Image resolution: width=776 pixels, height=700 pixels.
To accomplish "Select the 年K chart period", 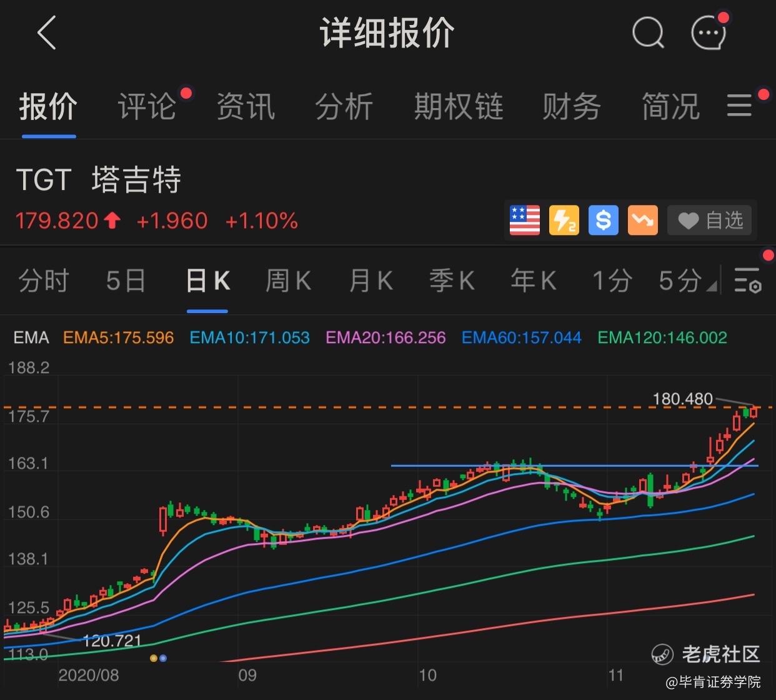I will coord(533,281).
